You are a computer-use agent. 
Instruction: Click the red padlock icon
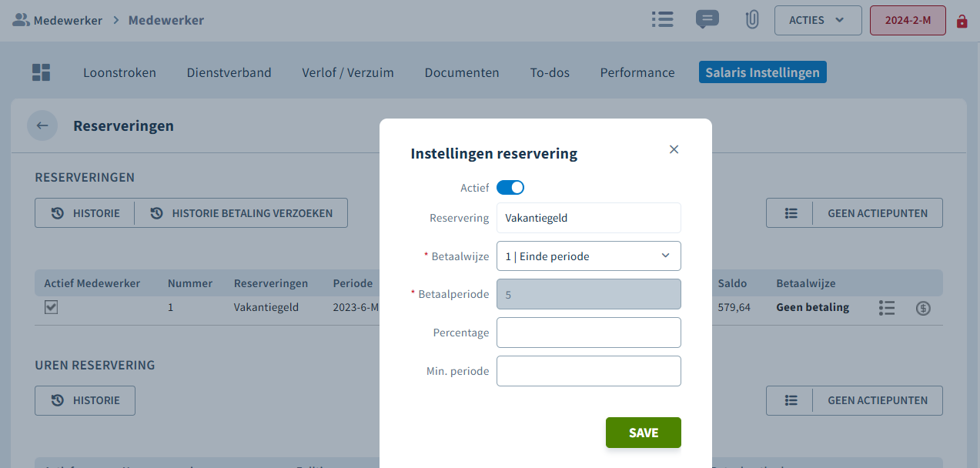point(962,21)
